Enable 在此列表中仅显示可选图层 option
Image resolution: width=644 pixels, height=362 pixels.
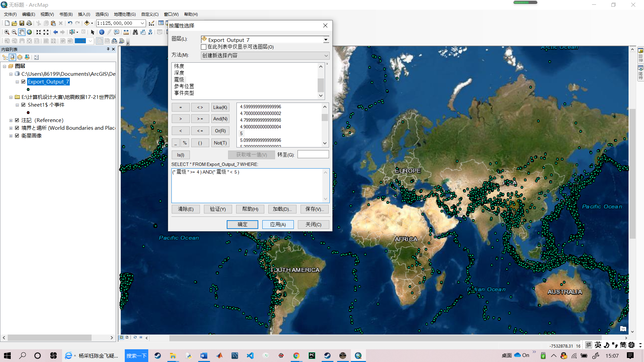coord(204,47)
